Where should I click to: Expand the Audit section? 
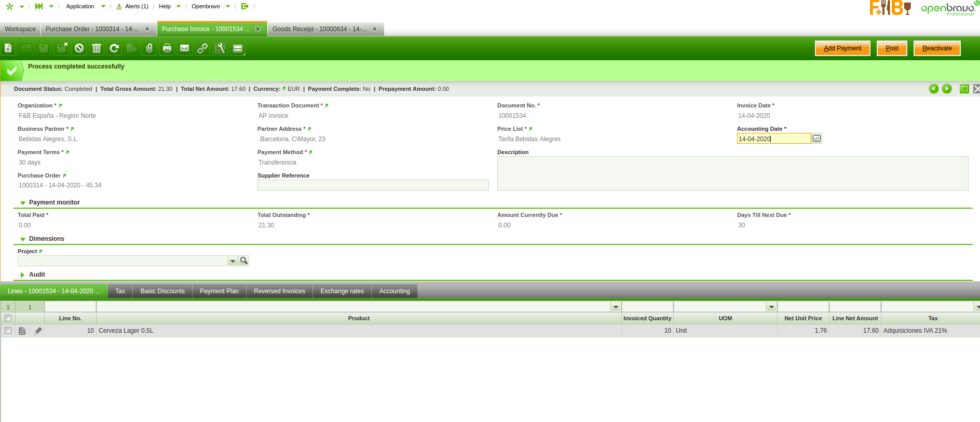tap(23, 275)
